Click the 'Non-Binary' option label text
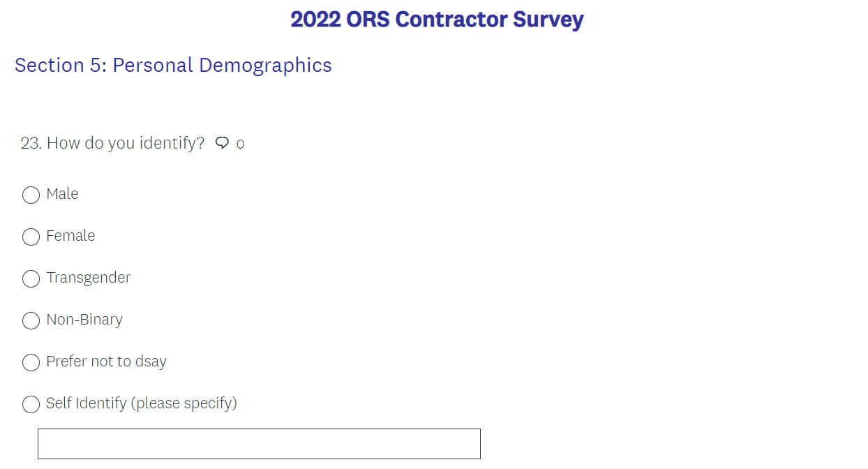This screenshot has width=868, height=469. tap(84, 320)
